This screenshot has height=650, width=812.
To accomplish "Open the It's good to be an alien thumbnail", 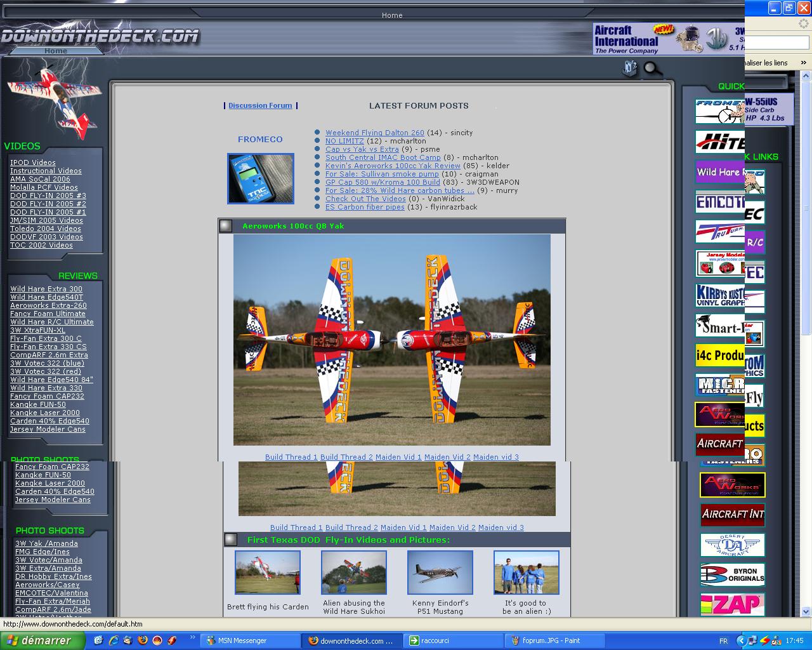I will point(527,573).
